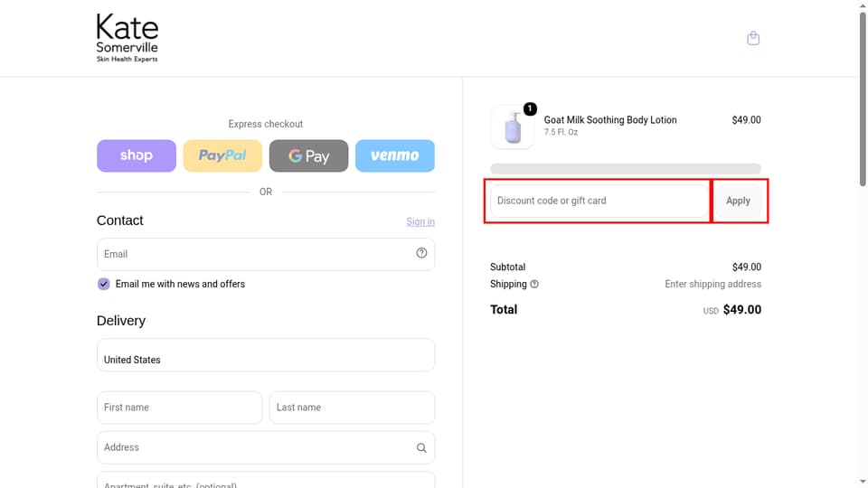Viewport: 868px width, 488px height.
Task: Click the Delivery heading
Action: (120, 321)
